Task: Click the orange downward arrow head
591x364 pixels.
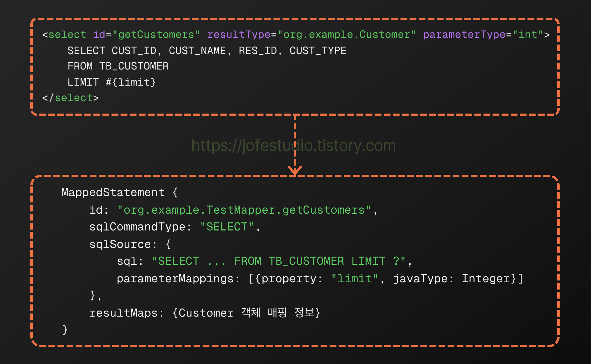Action: (x=295, y=171)
